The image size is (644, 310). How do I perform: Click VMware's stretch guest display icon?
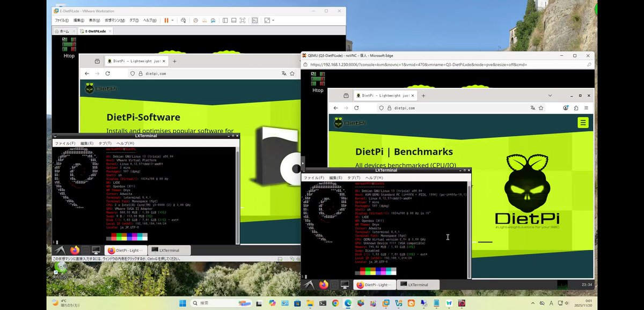(x=267, y=20)
